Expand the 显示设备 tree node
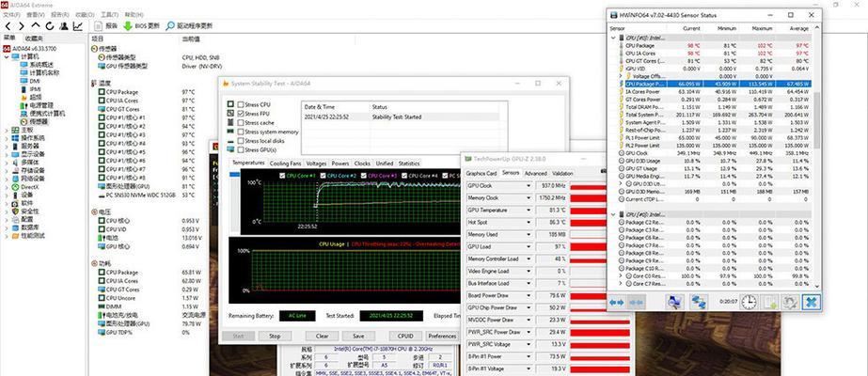The width and height of the screenshot is (868, 376). point(7,154)
